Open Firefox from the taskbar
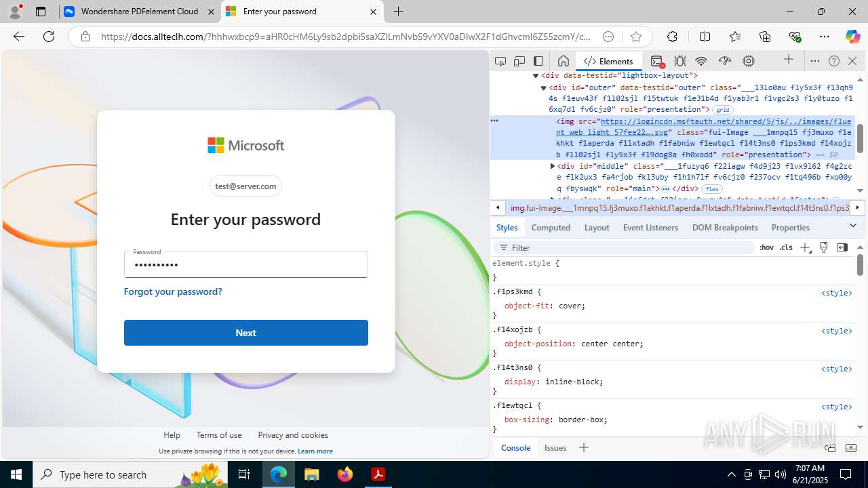The width and height of the screenshot is (868, 488). pos(345,474)
